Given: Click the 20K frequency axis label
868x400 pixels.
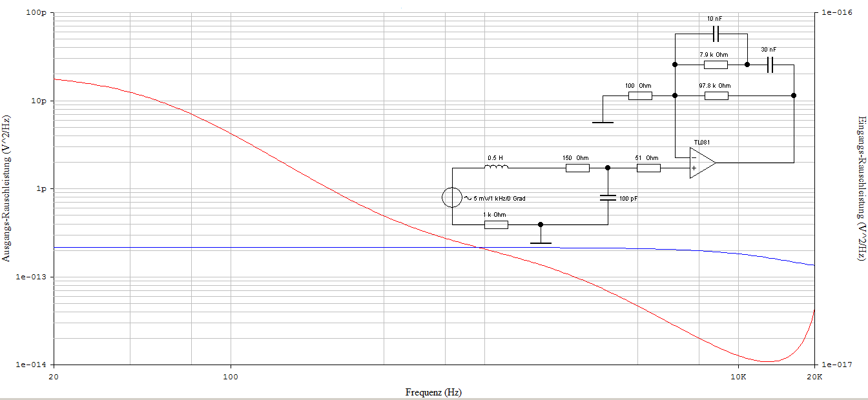Looking at the screenshot, I should [x=815, y=377].
